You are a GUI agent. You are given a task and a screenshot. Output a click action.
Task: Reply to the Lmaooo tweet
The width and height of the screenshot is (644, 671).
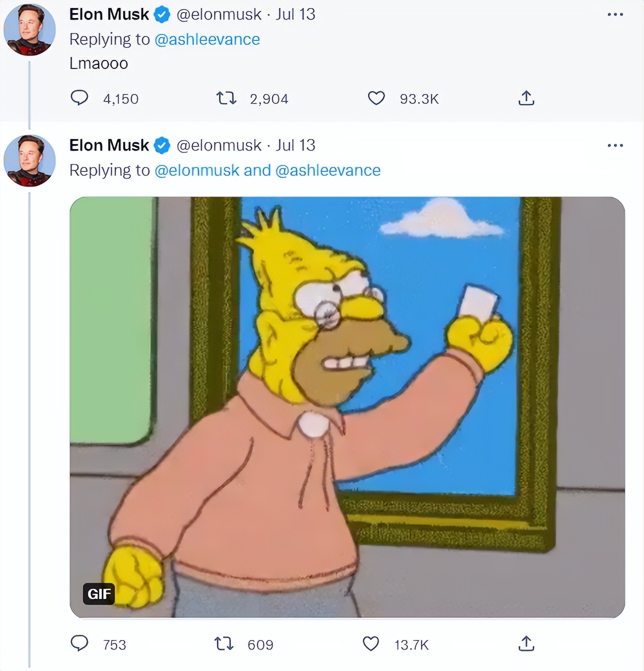[79, 98]
